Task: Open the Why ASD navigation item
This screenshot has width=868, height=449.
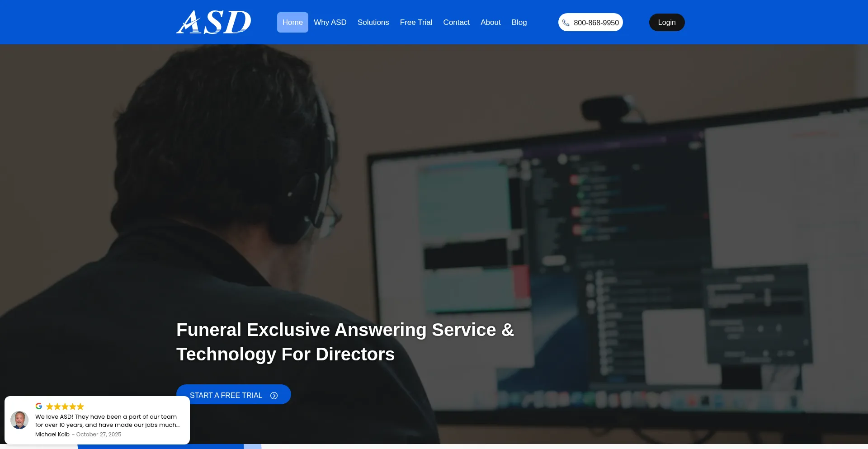Action: [x=330, y=22]
